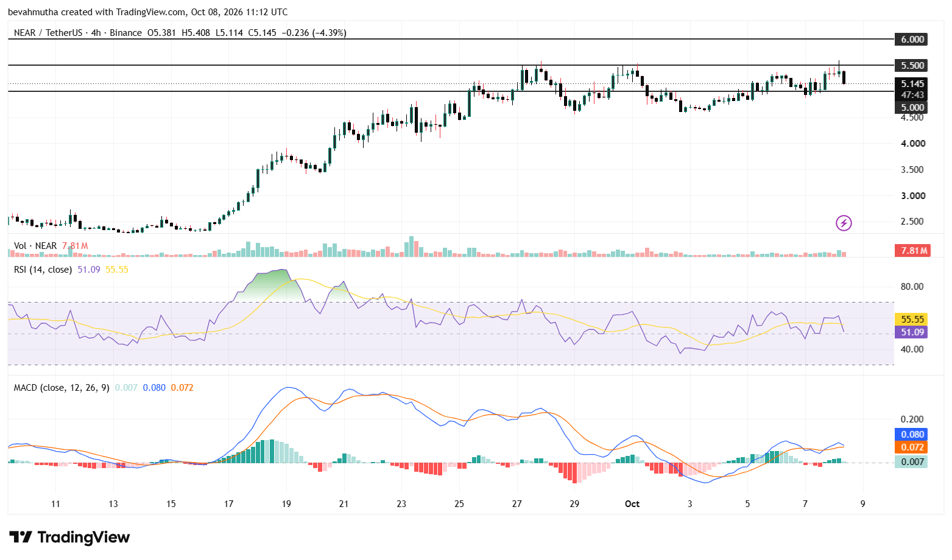
Task: Click the 11 date on the time axis
Action: (55, 504)
